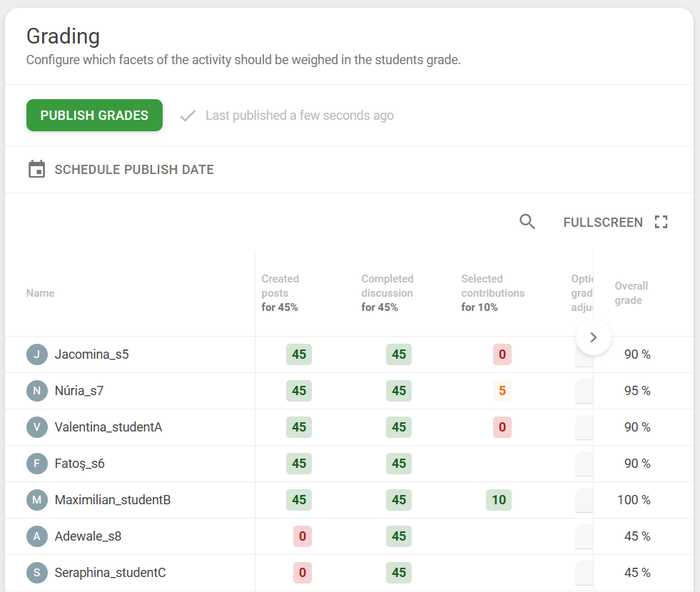The width and height of the screenshot is (700, 592).
Task: Click Núria_s7 grade adjustment input field
Action: (x=584, y=392)
